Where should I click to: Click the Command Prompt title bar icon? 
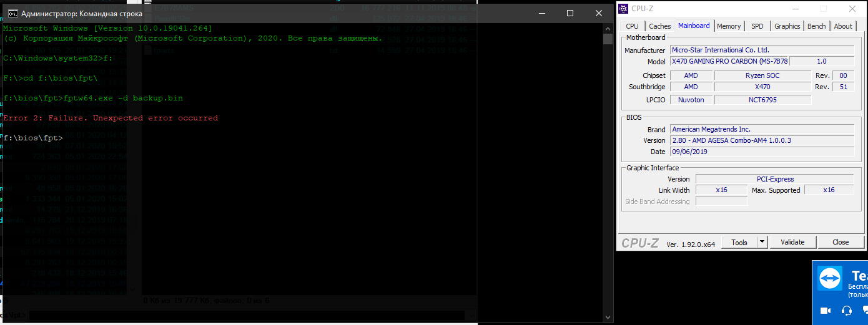pos(12,13)
